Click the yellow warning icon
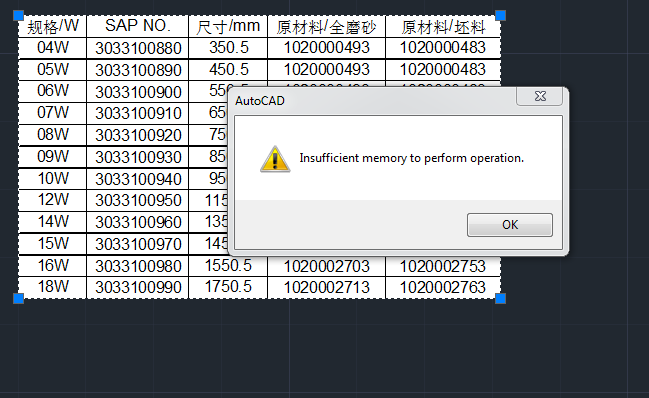Image resolution: width=649 pixels, height=398 pixels. (275, 159)
